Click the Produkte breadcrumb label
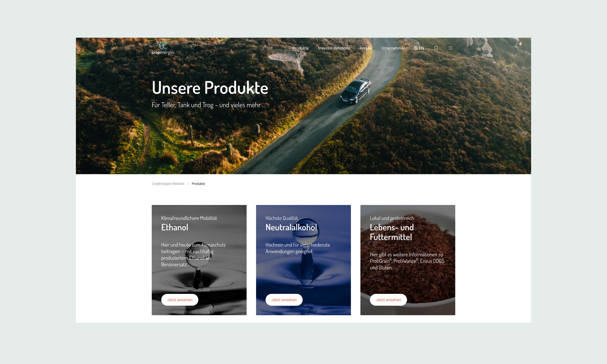 [x=198, y=183]
